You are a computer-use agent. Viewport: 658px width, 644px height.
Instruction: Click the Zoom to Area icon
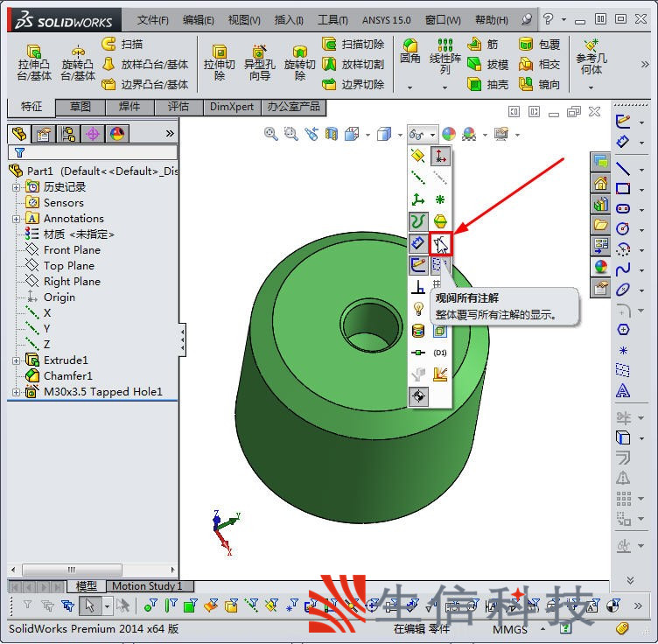(290, 134)
